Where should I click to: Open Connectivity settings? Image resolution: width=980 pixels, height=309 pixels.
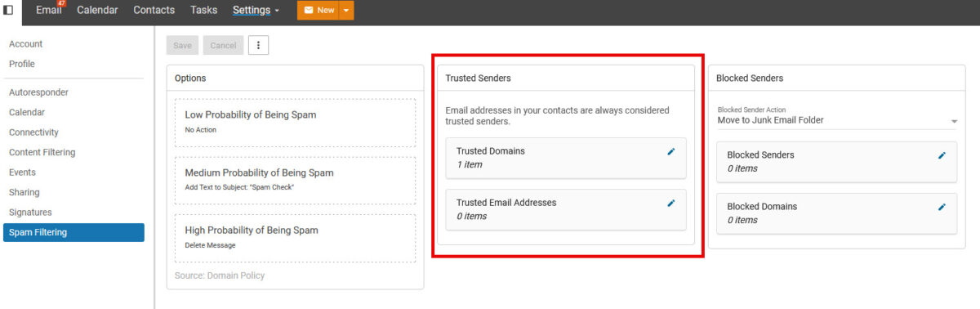[33, 132]
